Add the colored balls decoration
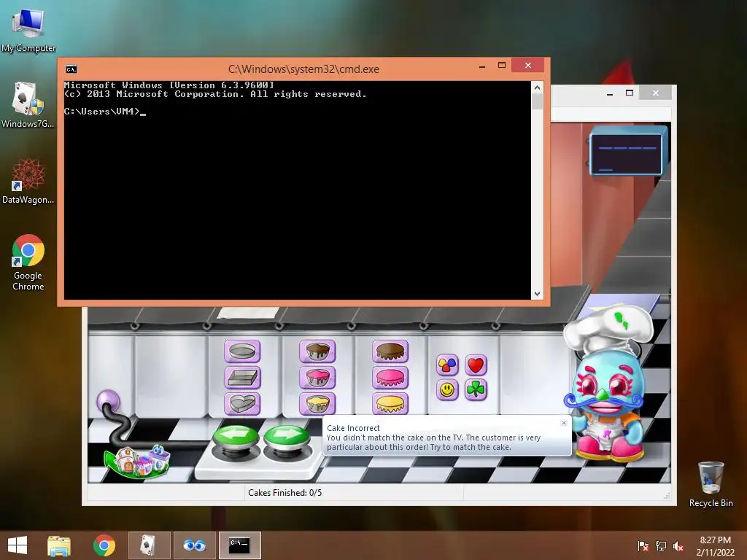The height and width of the screenshot is (560, 747). (447, 365)
